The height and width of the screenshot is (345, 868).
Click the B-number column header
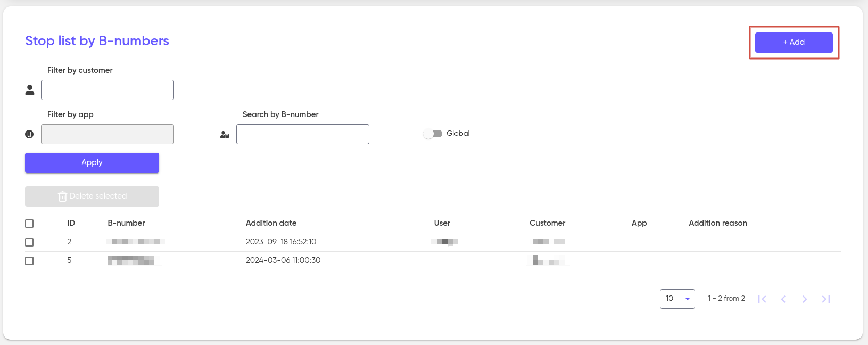click(x=126, y=223)
